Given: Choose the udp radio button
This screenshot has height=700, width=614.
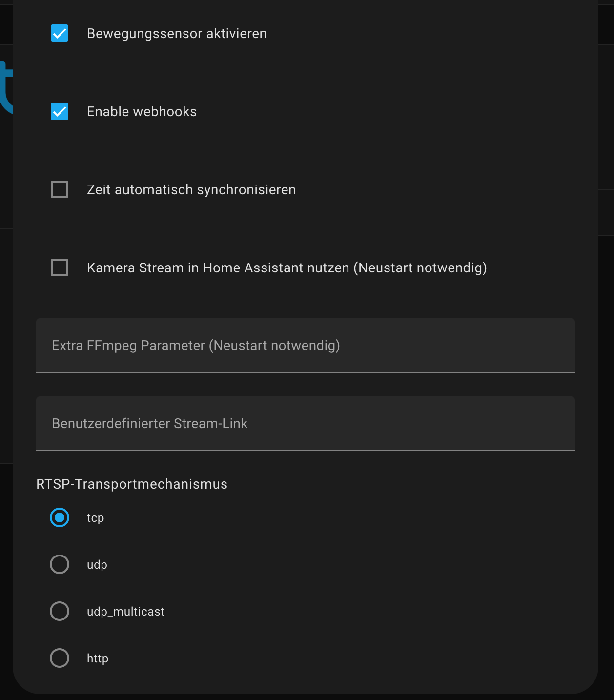Looking at the screenshot, I should tap(60, 564).
